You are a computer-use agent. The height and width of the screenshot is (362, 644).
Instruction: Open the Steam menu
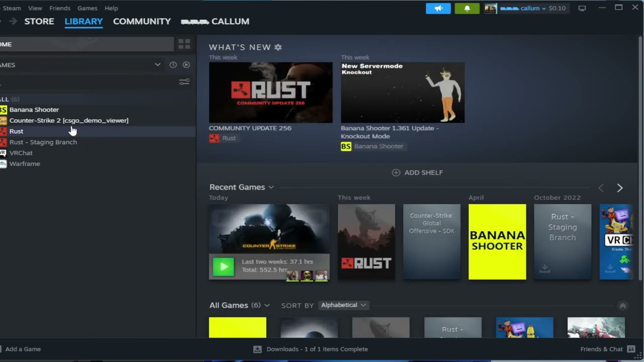(12, 8)
